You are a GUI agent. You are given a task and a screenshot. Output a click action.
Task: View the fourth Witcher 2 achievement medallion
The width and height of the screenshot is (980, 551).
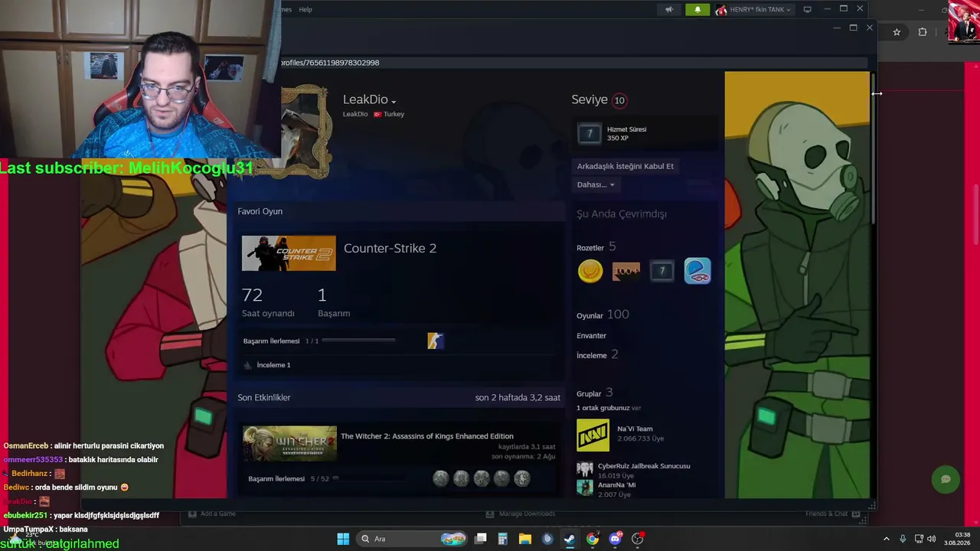pos(501,478)
